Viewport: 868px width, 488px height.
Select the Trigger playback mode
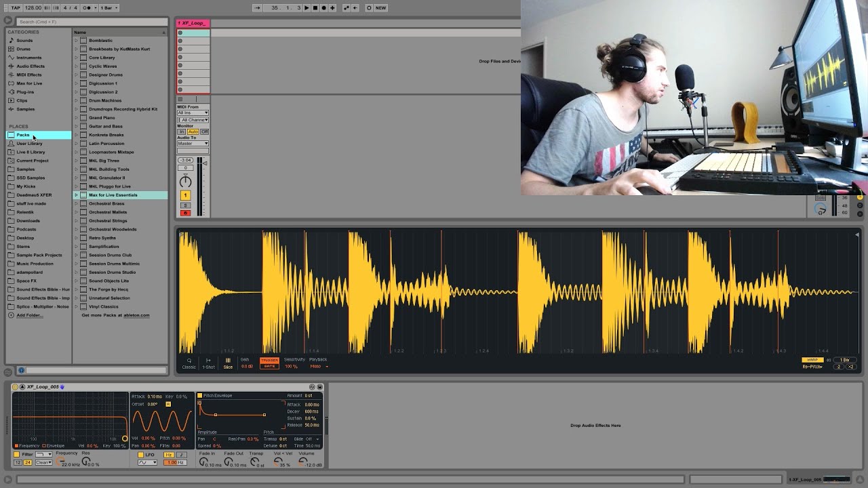coord(269,360)
